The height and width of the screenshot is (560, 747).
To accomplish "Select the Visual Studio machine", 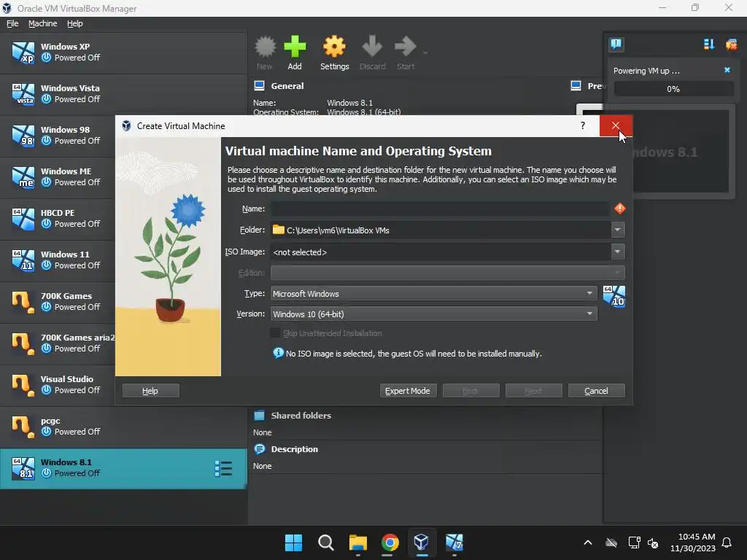I will (57, 385).
